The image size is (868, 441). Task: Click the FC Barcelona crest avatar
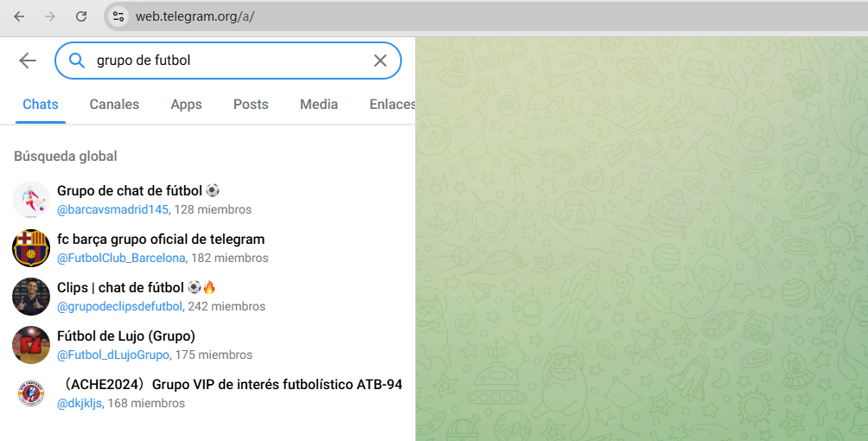31,247
